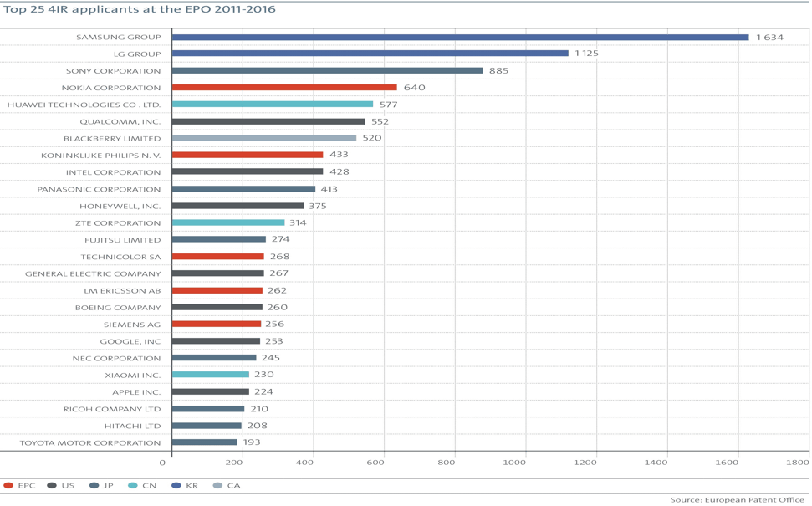Click the Samsung Group blue bar
Viewport: 812px width, 506px height.
coord(461,38)
